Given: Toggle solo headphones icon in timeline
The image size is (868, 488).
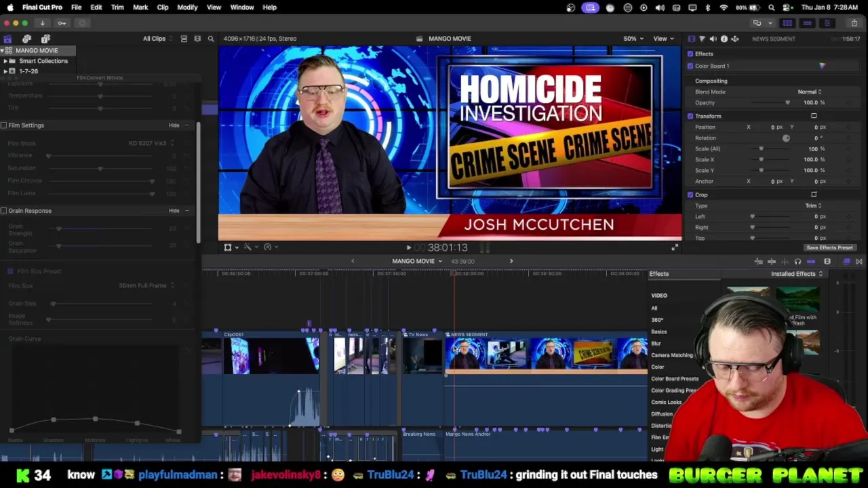Looking at the screenshot, I should pos(797,262).
